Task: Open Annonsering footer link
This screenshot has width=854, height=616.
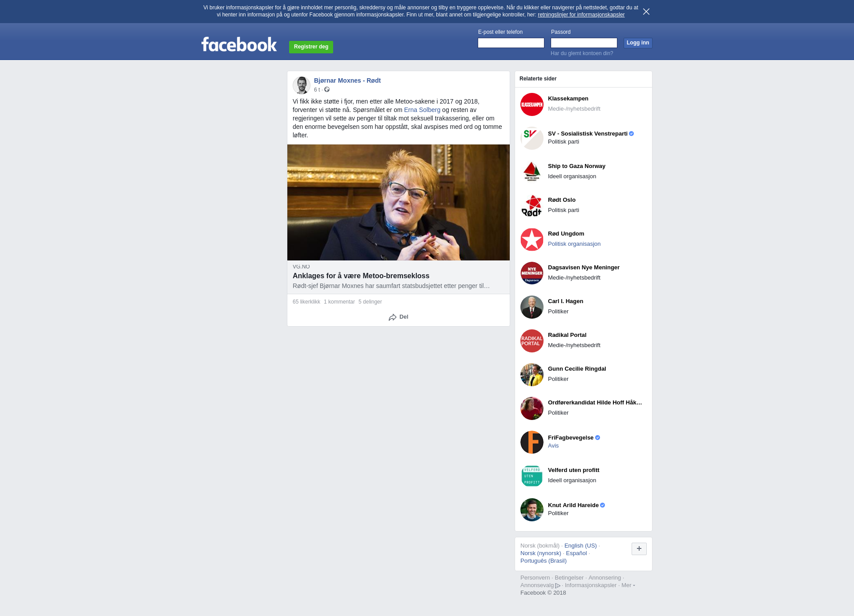Action: (604, 578)
